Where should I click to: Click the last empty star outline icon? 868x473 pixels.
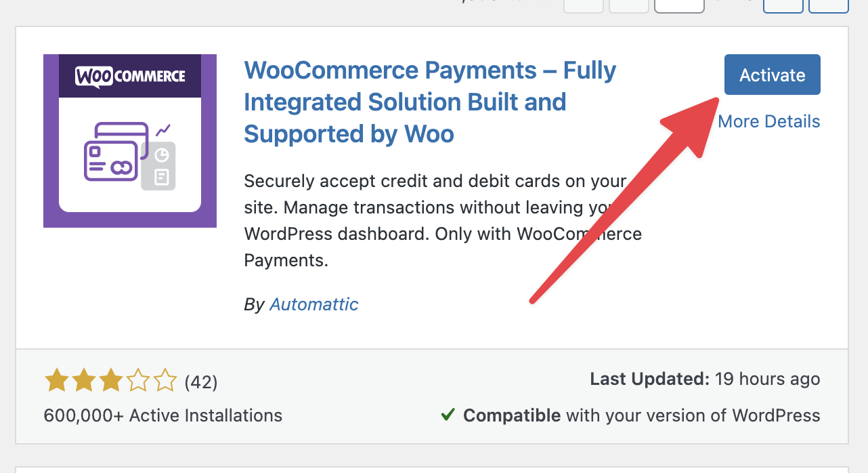[x=164, y=381]
